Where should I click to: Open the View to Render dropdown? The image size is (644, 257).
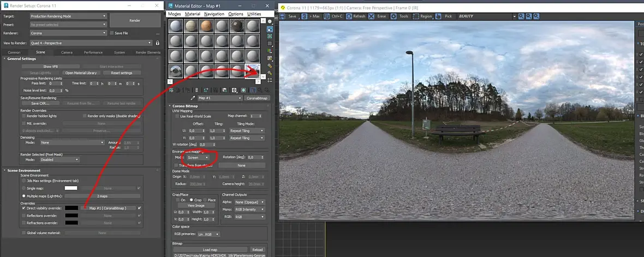[91, 43]
